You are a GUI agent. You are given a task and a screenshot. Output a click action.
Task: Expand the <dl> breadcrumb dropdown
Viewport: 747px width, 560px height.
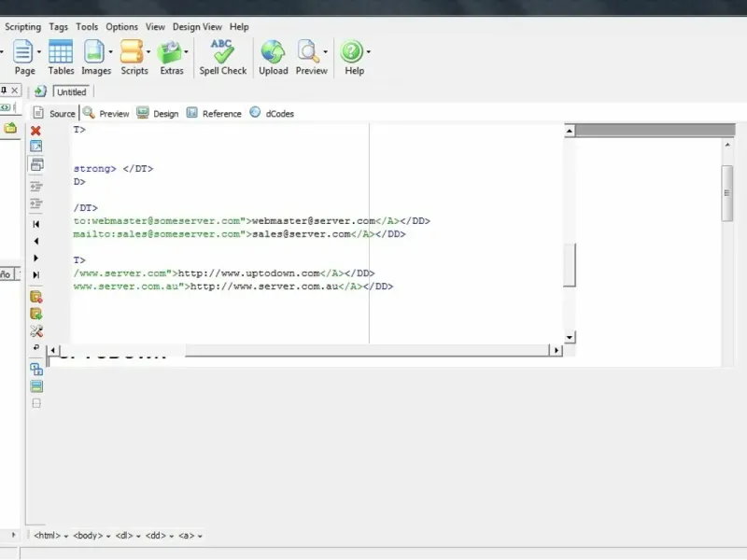[x=138, y=536]
